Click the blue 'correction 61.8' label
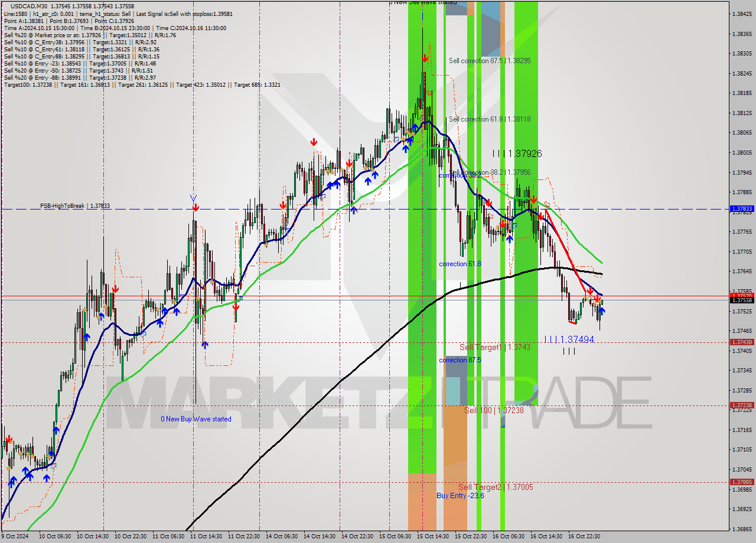 click(x=460, y=264)
